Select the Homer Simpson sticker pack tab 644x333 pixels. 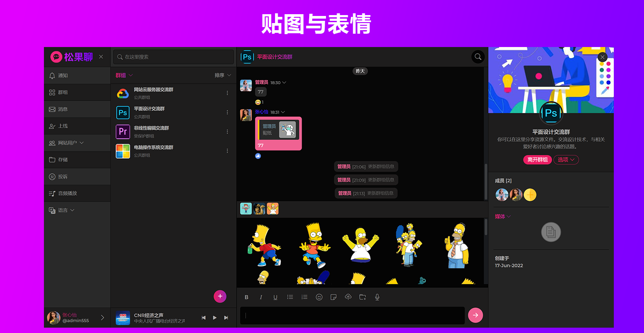coord(273,208)
